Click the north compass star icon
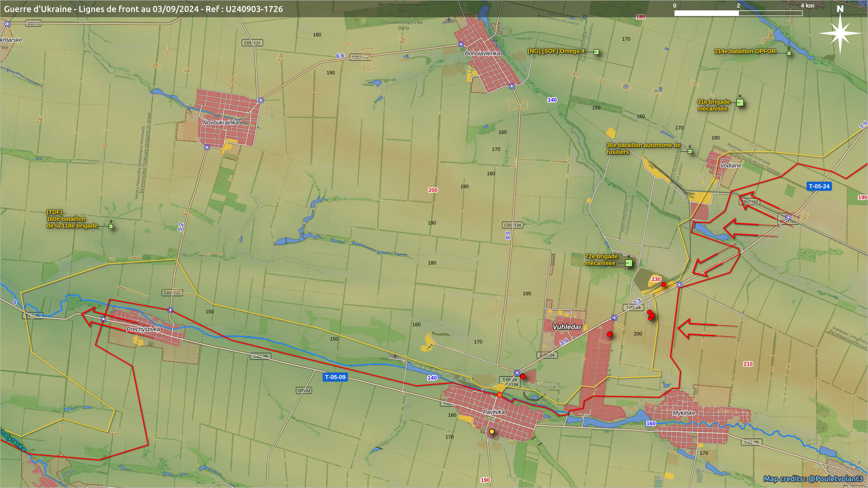 click(840, 33)
